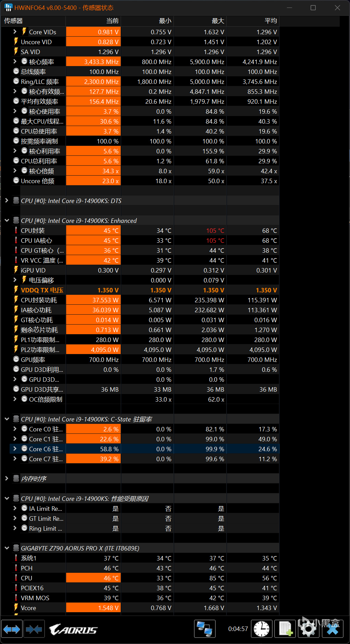Collapse the GIGABYTE Z790 AORUS PRO X group
Screen dimensions: 350x644
(7, 548)
